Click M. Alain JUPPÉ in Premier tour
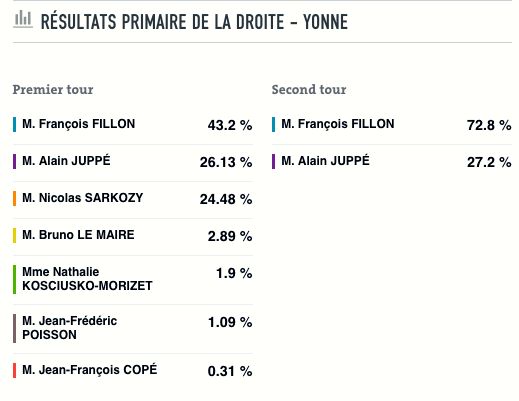Viewport: 519px width, 401px height. [66, 161]
